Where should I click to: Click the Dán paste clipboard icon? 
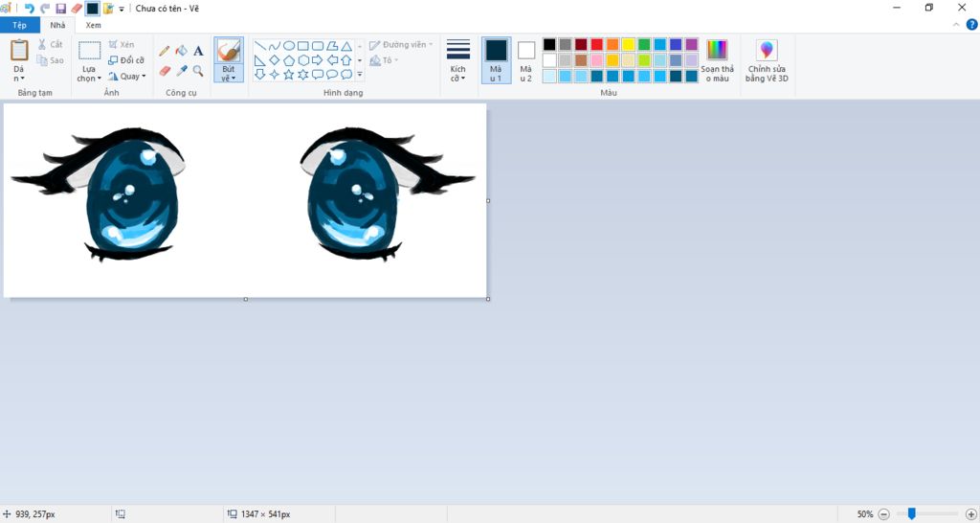pyautogui.click(x=19, y=50)
